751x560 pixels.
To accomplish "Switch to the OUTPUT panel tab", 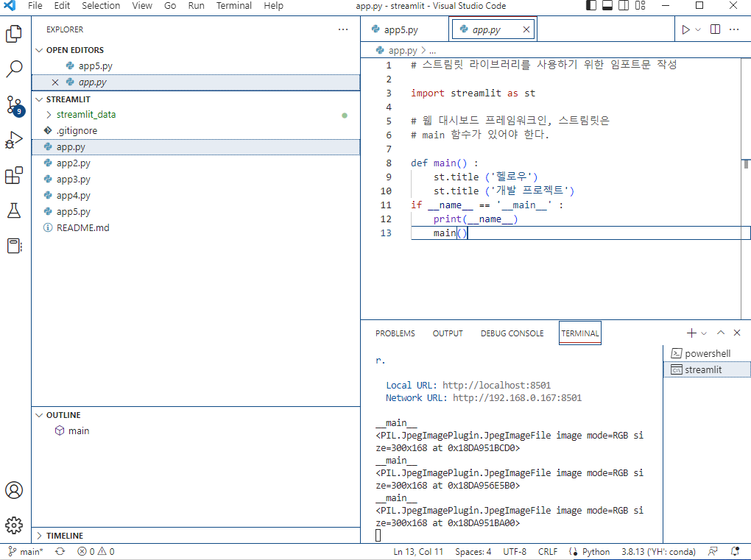I will 448,333.
